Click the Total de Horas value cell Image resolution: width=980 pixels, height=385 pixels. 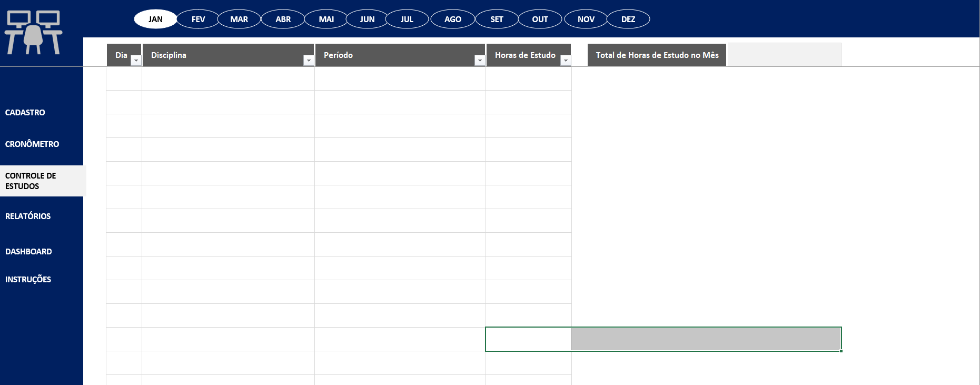[784, 55]
